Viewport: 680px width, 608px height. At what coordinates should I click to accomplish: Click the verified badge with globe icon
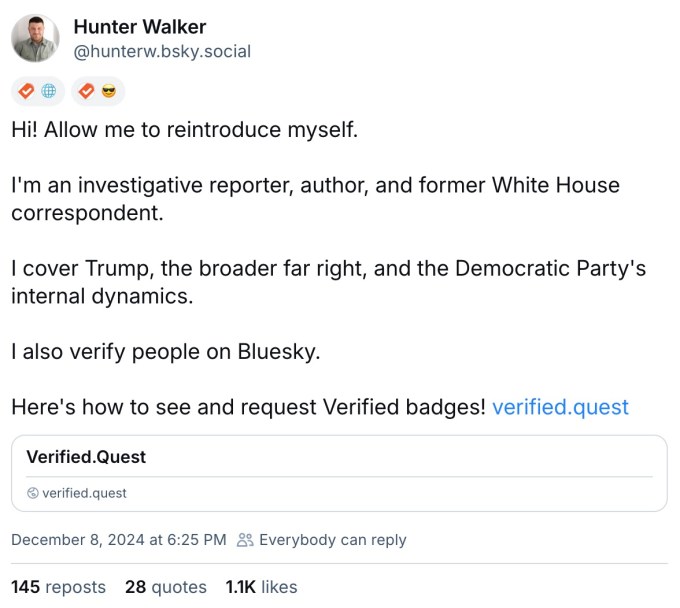tap(38, 91)
